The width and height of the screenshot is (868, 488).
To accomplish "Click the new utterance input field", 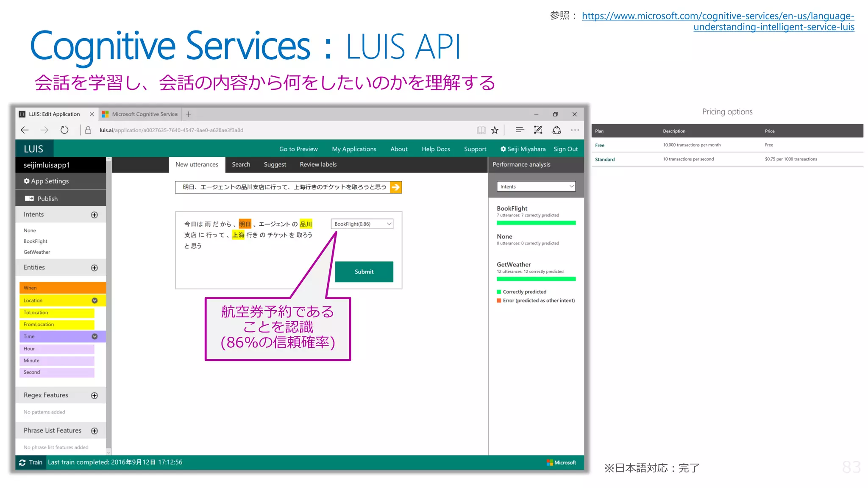I will [x=283, y=187].
